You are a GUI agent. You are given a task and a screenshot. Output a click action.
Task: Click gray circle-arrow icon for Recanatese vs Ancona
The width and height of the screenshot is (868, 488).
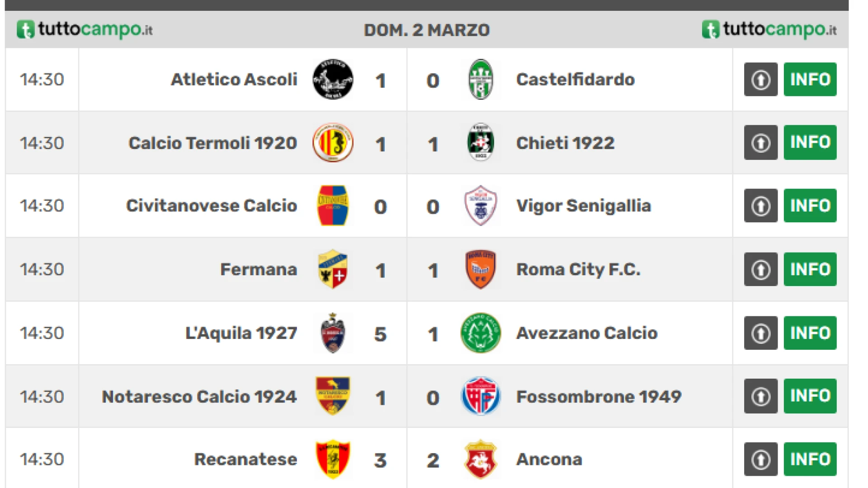tap(760, 460)
